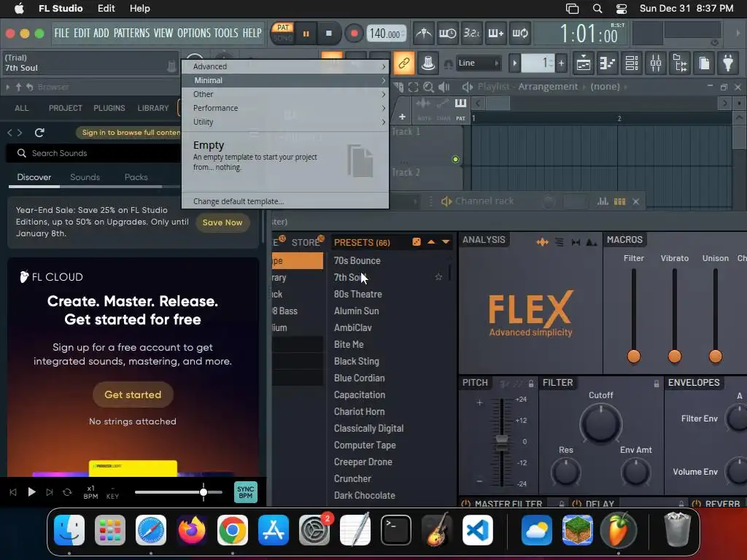This screenshot has height=560, width=747.
Task: Click the Channel rack graph editor icon
Action: coord(603,201)
